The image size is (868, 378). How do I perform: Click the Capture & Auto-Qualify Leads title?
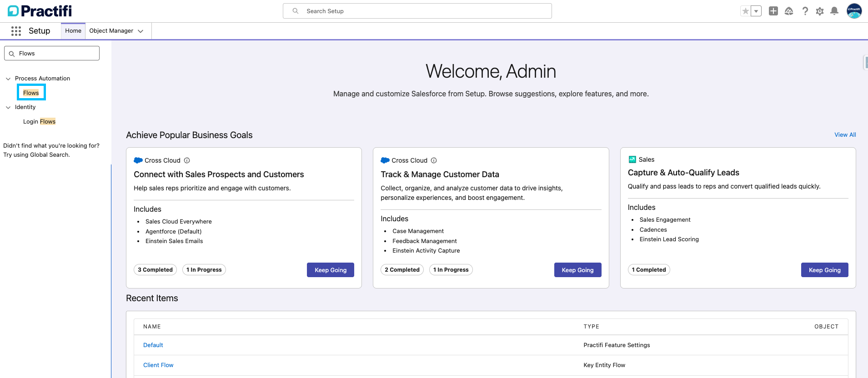(x=683, y=173)
